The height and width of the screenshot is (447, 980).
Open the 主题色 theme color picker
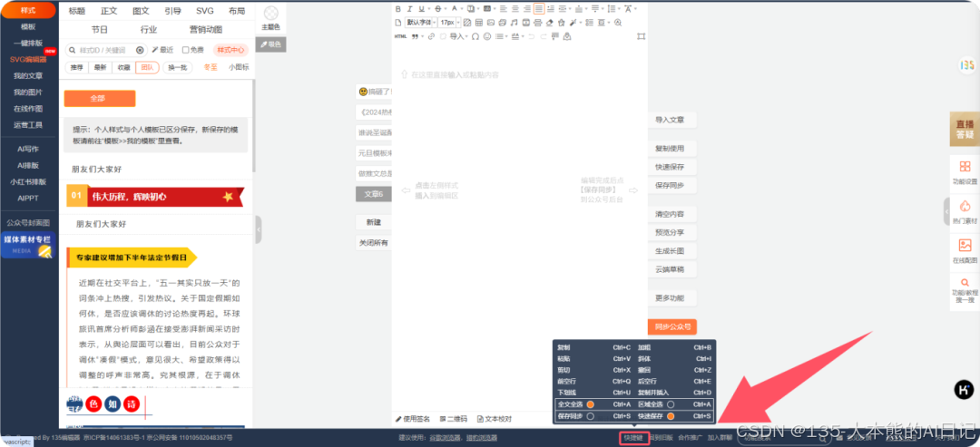click(270, 17)
